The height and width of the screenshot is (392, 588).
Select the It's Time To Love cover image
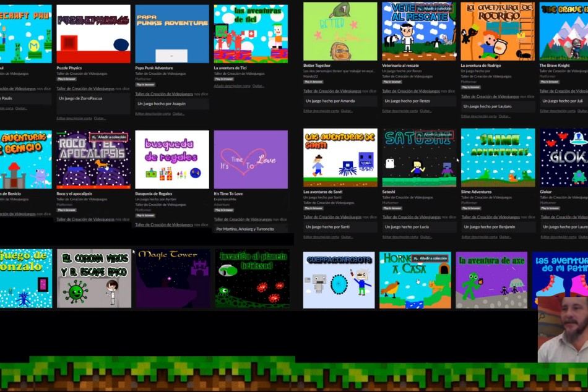(x=251, y=159)
